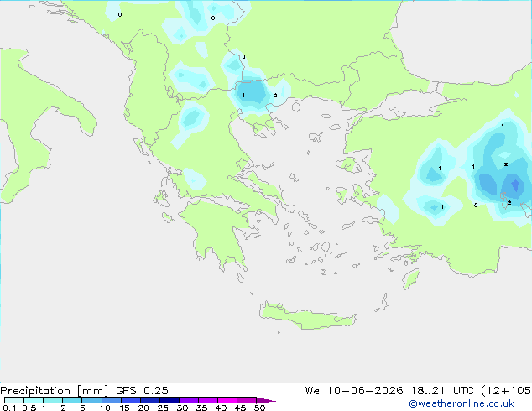Click the "45" legend scale label
Screen dimensions: 532x411
[x=240, y=408]
